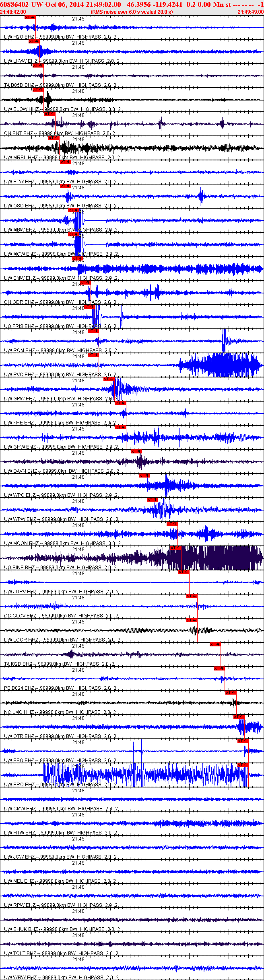The width and height of the screenshot is (264, 980).
Task: Select the UW.NEL.EHZ station label
Action: pos(60,881)
